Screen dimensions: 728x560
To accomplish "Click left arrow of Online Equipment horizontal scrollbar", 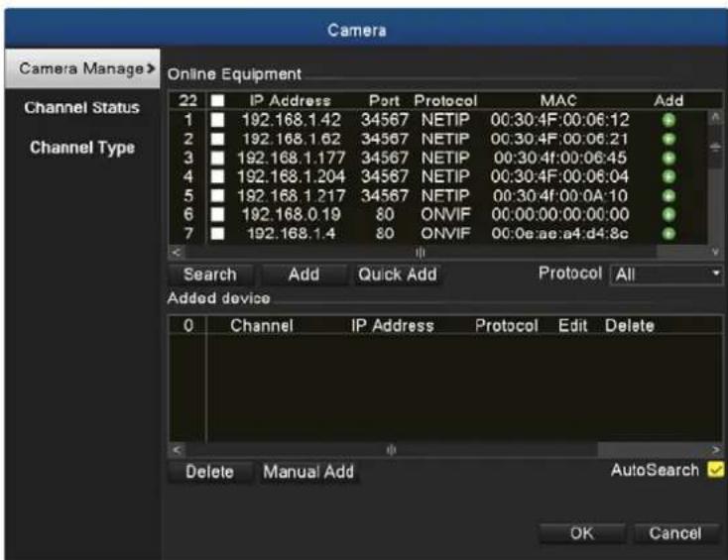I will pos(177,253).
